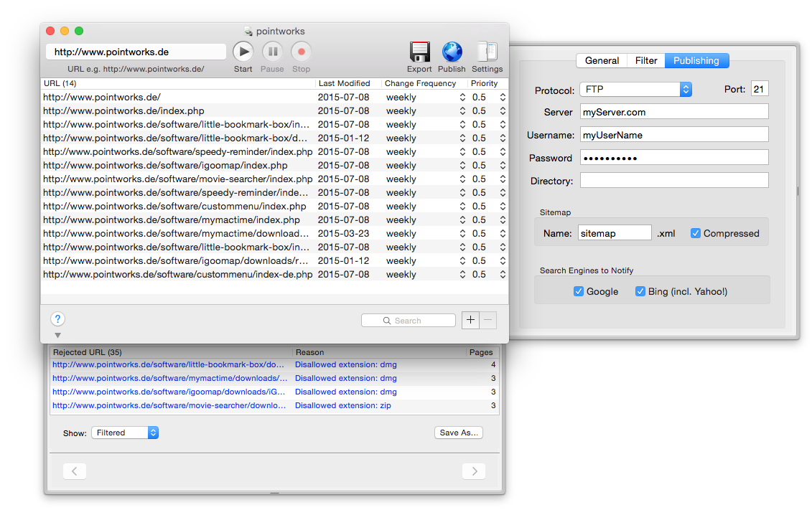Click the empty Directory field
Image resolution: width=812 pixels, height=510 pixels.
673,181
